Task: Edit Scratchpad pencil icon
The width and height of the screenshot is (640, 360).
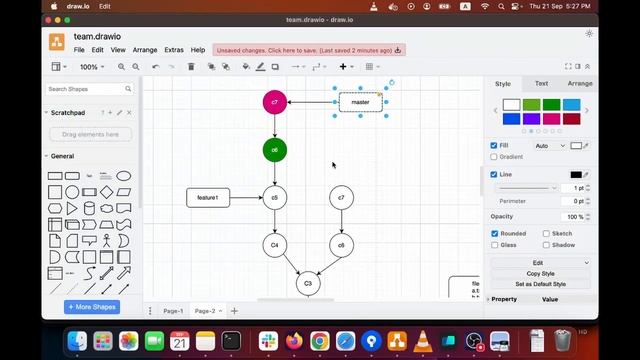Action: pos(120,113)
